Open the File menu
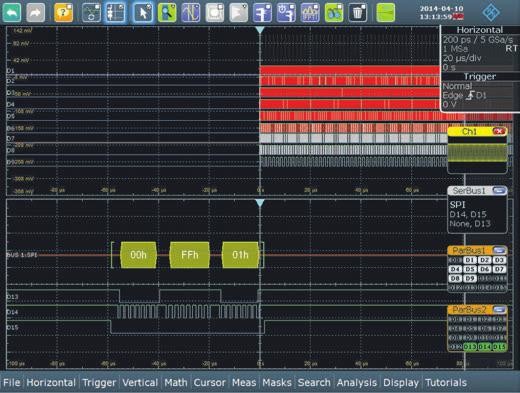The width and height of the screenshot is (520, 393). [x=12, y=382]
